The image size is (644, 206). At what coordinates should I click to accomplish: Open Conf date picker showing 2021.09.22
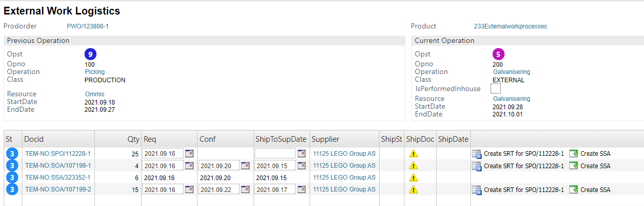(245, 189)
